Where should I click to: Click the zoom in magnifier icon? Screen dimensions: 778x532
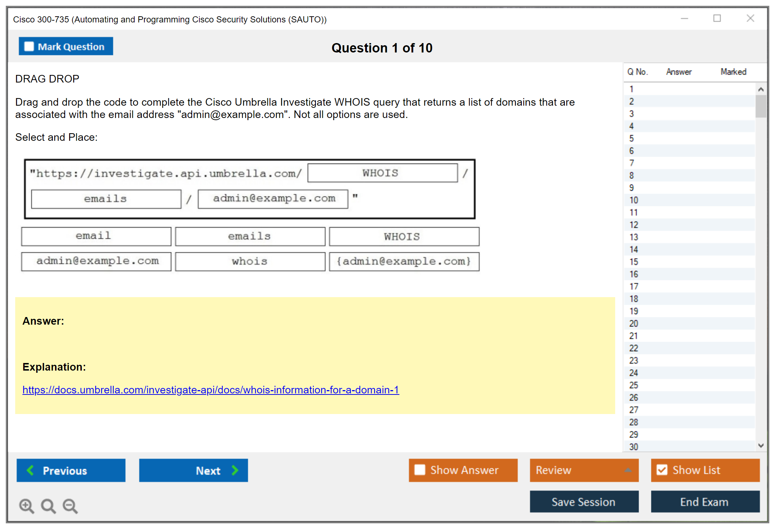[x=26, y=506]
